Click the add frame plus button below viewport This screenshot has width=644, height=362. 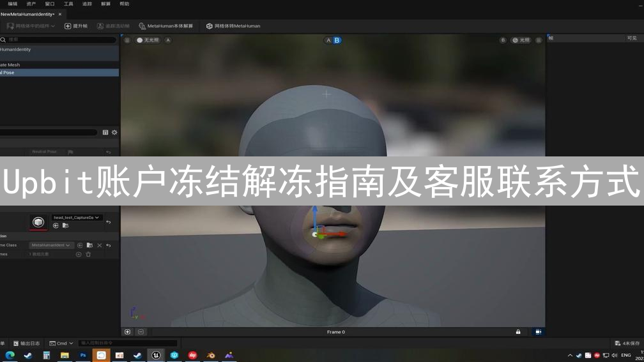pyautogui.click(x=127, y=331)
